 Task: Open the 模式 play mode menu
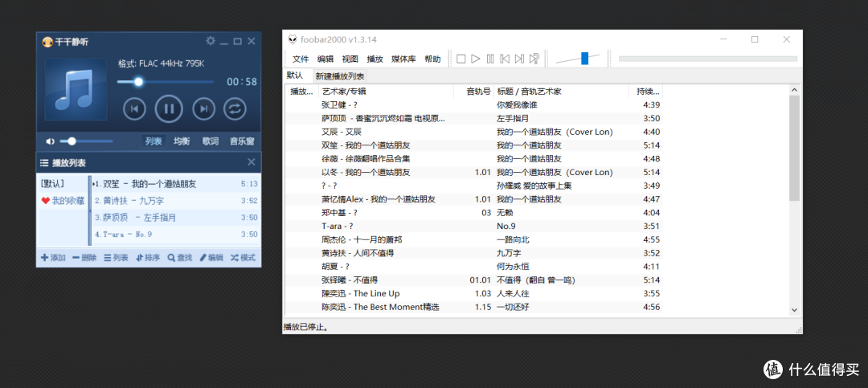[x=243, y=258]
